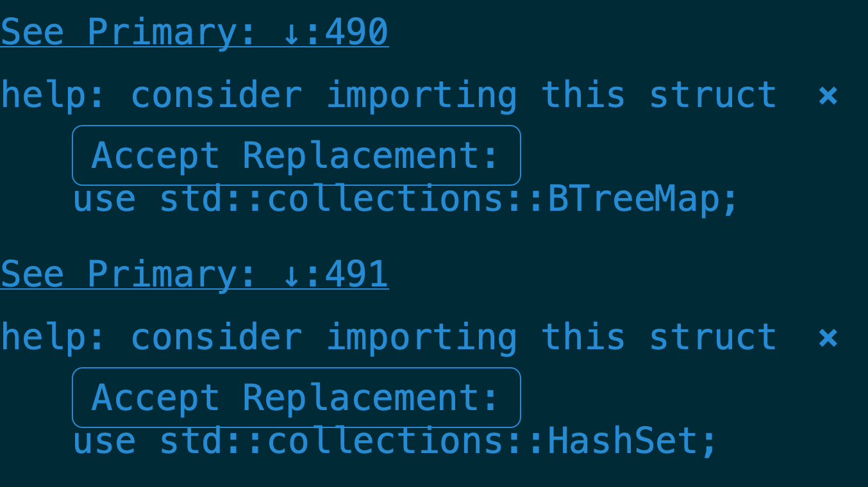Viewport: 868px width, 487px height.
Task: Open the See Primary :490 link
Action: tap(194, 32)
